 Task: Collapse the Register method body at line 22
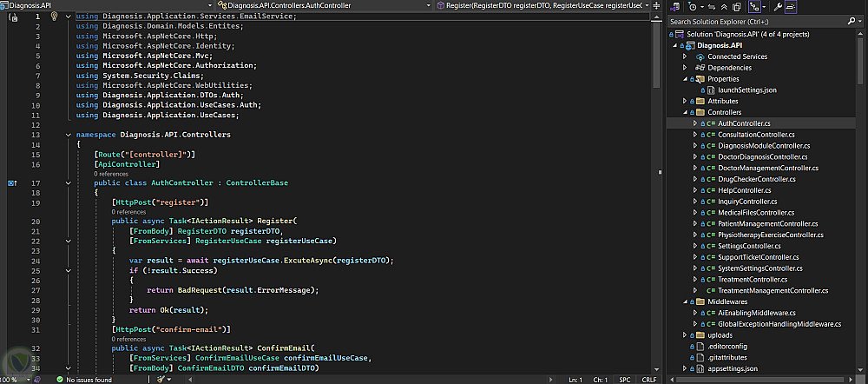[x=68, y=241]
